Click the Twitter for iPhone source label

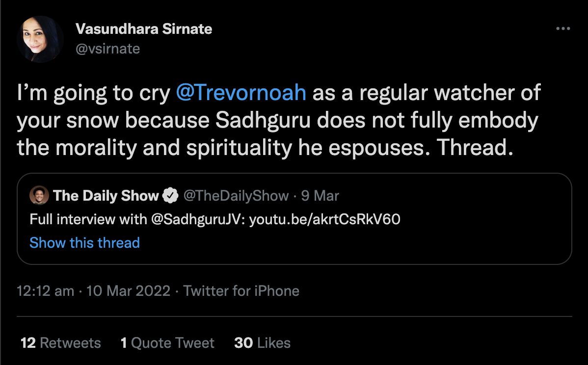241,291
